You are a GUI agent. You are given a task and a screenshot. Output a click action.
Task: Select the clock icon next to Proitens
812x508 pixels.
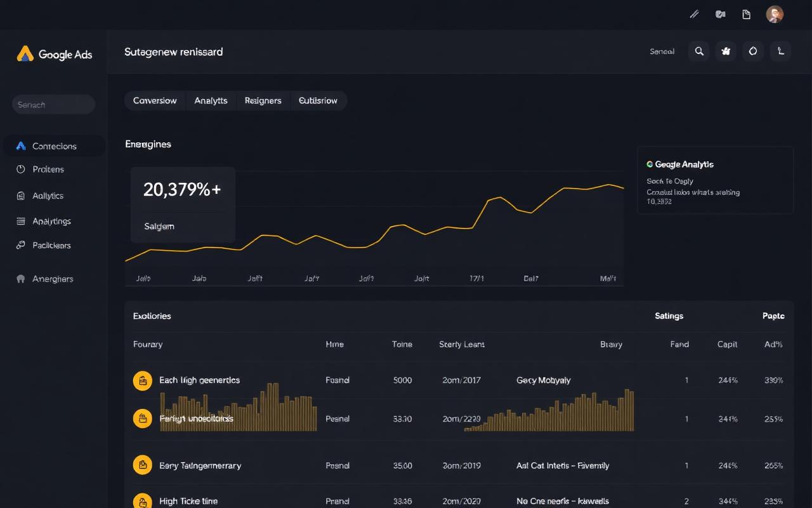click(x=21, y=170)
